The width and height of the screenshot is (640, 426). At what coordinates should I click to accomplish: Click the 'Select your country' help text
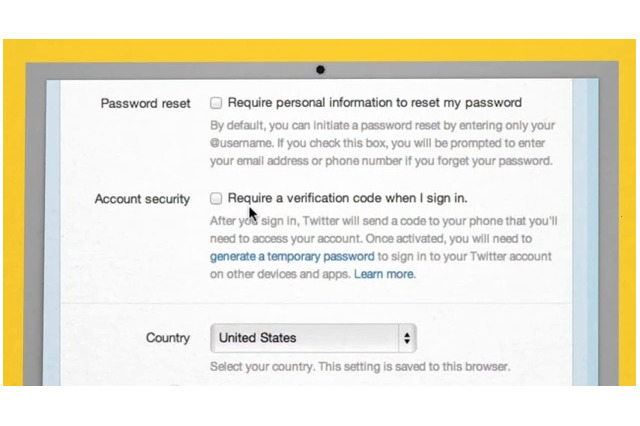[x=360, y=367]
